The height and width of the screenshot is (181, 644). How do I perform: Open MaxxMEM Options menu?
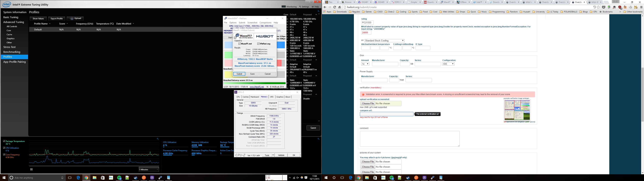[x=233, y=22]
